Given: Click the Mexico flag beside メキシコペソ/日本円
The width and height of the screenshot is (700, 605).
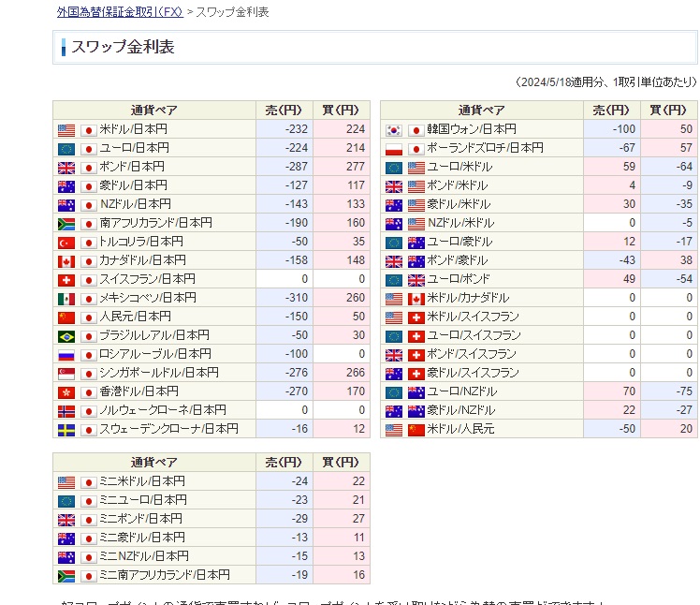Looking at the screenshot, I should click(x=66, y=298).
